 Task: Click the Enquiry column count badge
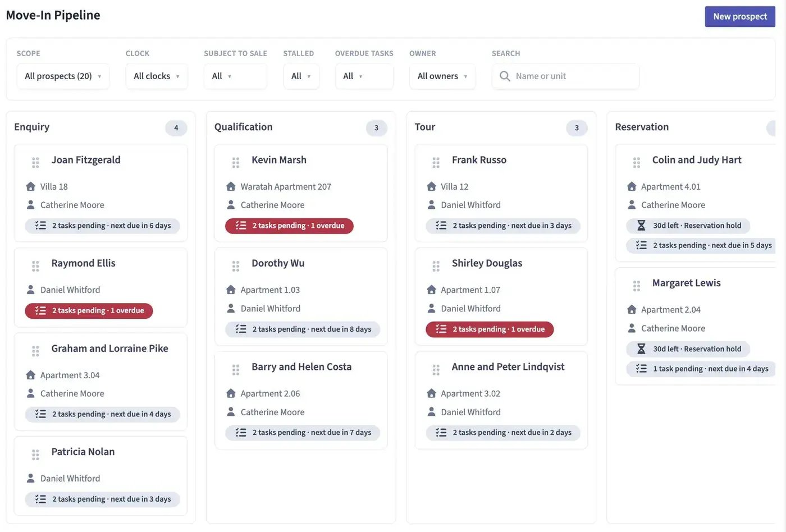176,128
